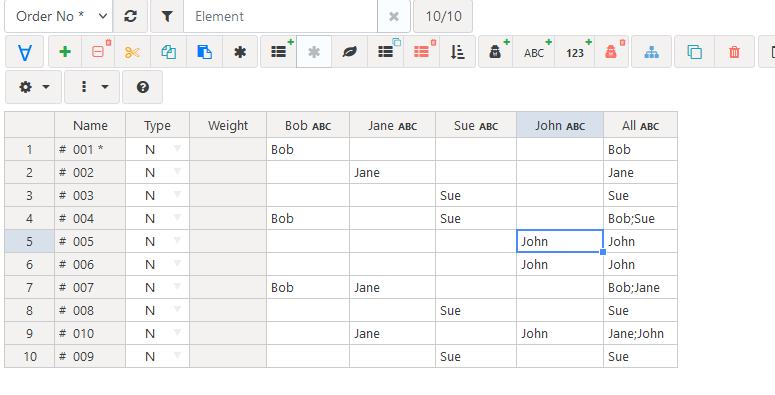Click the '# 009' name cell
This screenshot has height=395, width=775.
pos(90,356)
